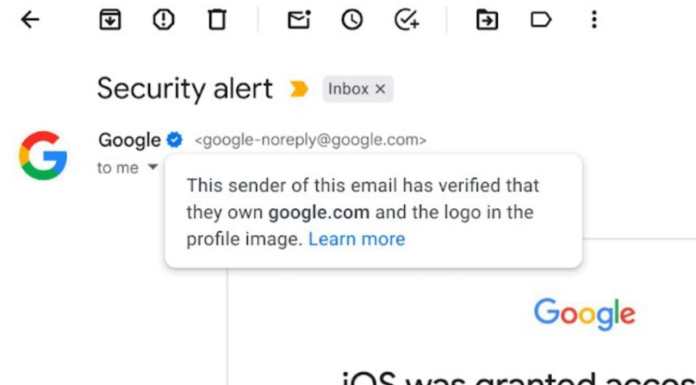696x385 pixels.
Task: Open the three-dot More menu
Action: (594, 20)
